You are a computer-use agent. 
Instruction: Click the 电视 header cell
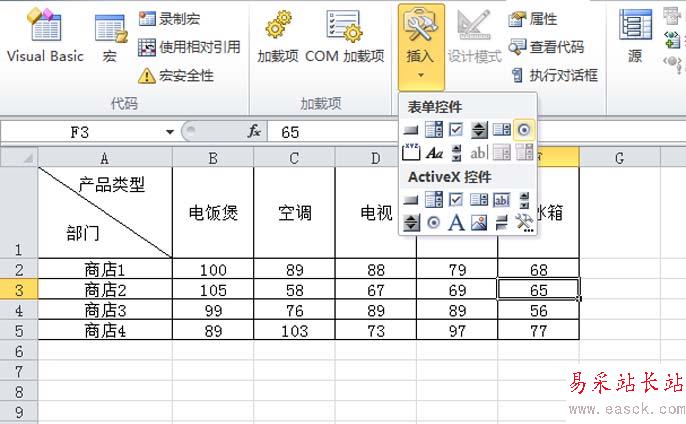(x=376, y=213)
